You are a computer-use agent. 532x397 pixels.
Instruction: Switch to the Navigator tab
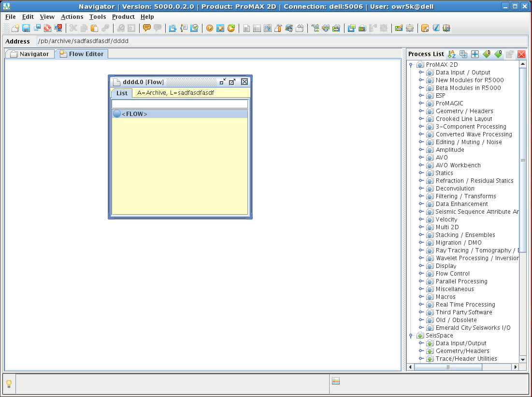pyautogui.click(x=29, y=54)
